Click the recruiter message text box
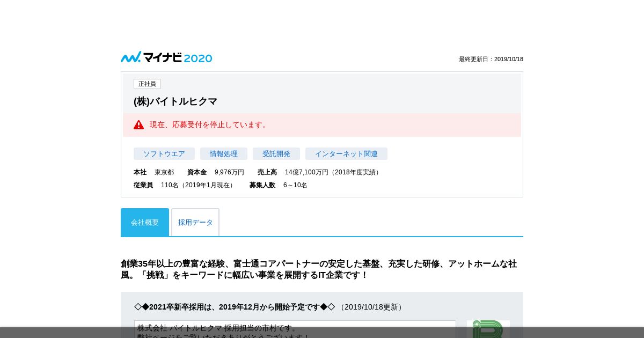644x338 pixels. point(295,329)
